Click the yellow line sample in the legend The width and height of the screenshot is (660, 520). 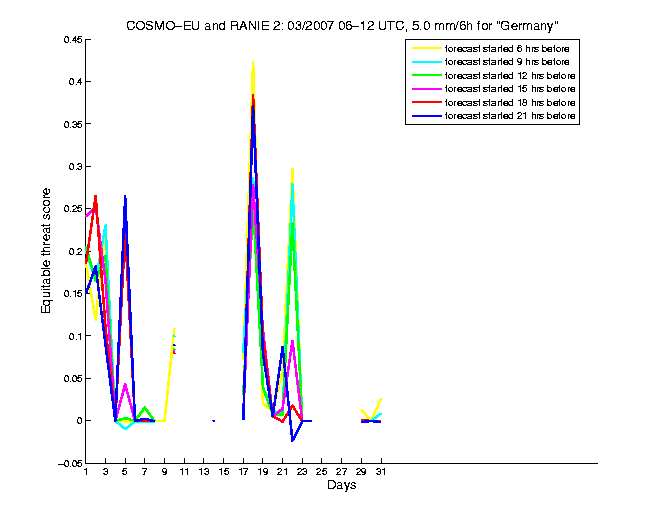427,49
